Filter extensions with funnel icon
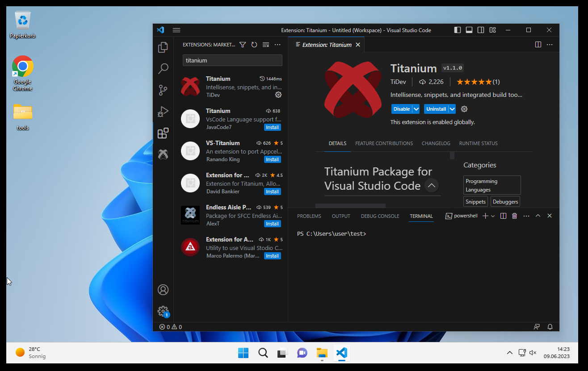 [243, 45]
